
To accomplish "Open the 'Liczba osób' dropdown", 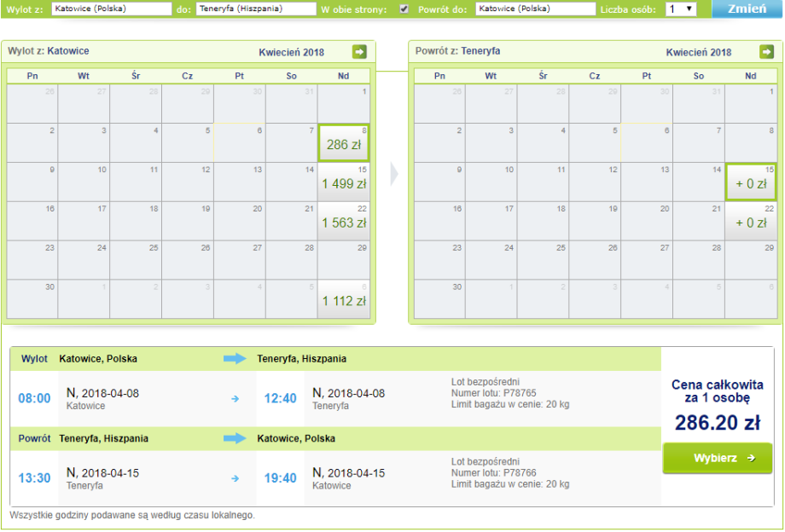I will [x=680, y=9].
